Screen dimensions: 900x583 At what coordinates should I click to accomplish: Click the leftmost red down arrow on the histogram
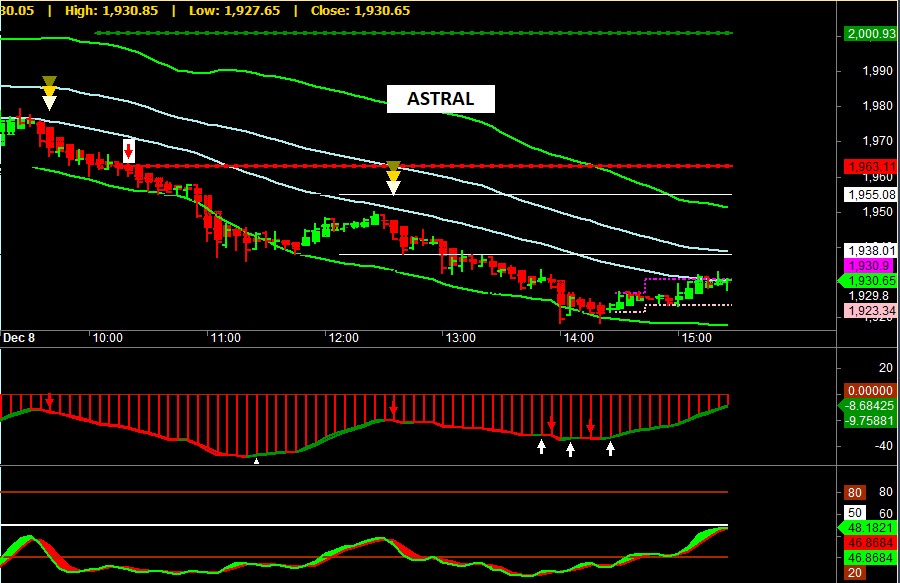point(49,401)
